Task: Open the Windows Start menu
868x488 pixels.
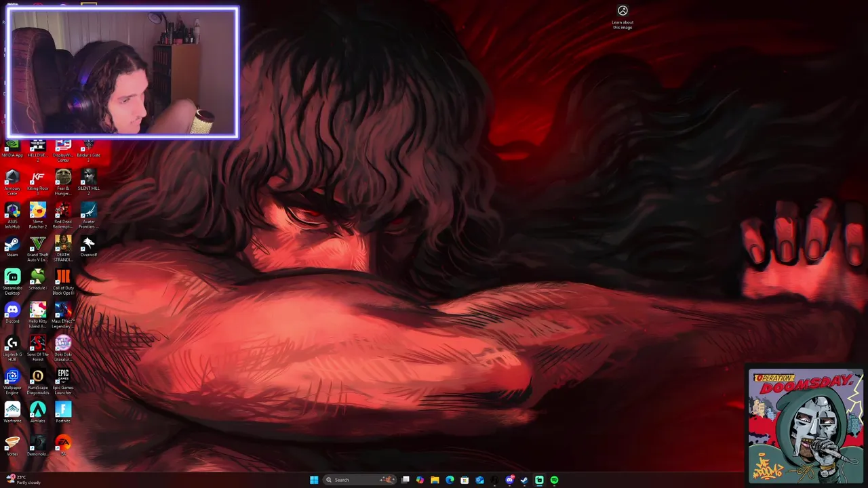Action: point(314,480)
